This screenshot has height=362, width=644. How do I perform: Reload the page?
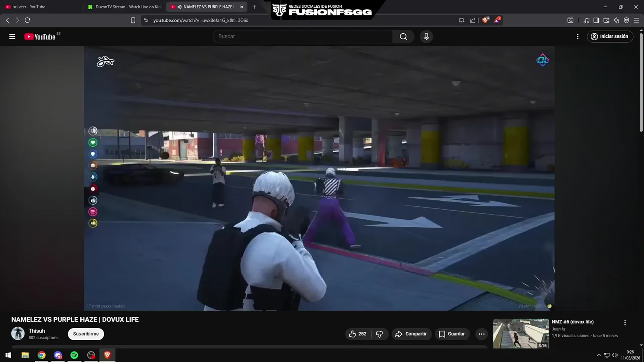[x=27, y=20]
